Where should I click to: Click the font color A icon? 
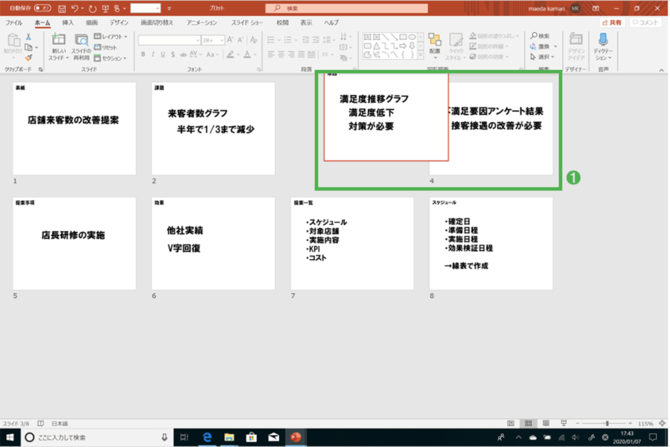tap(247, 55)
